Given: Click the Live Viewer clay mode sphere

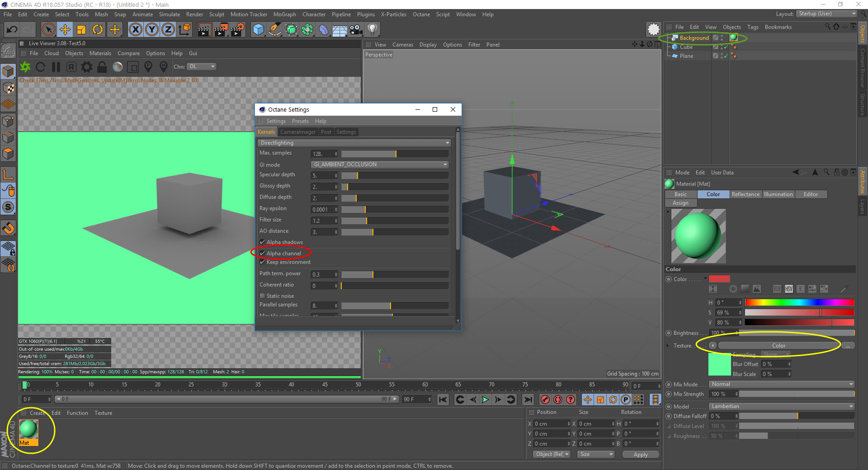Looking at the screenshot, I should click(x=118, y=67).
